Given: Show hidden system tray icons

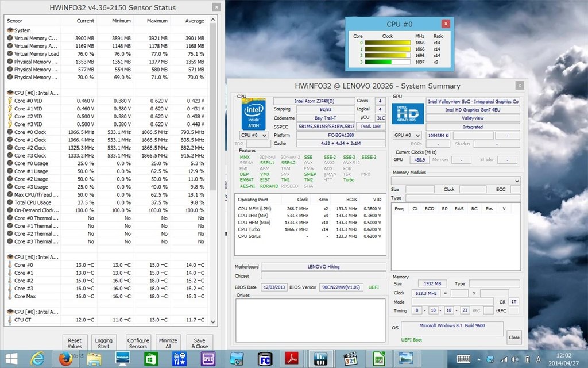Looking at the screenshot, I should click(x=478, y=359).
